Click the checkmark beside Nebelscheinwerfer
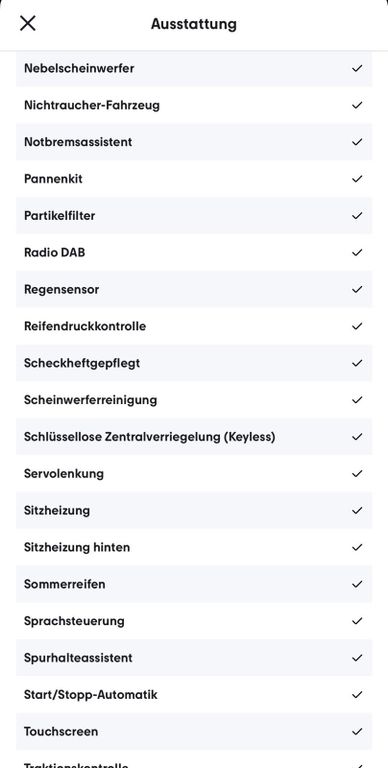 point(357,68)
